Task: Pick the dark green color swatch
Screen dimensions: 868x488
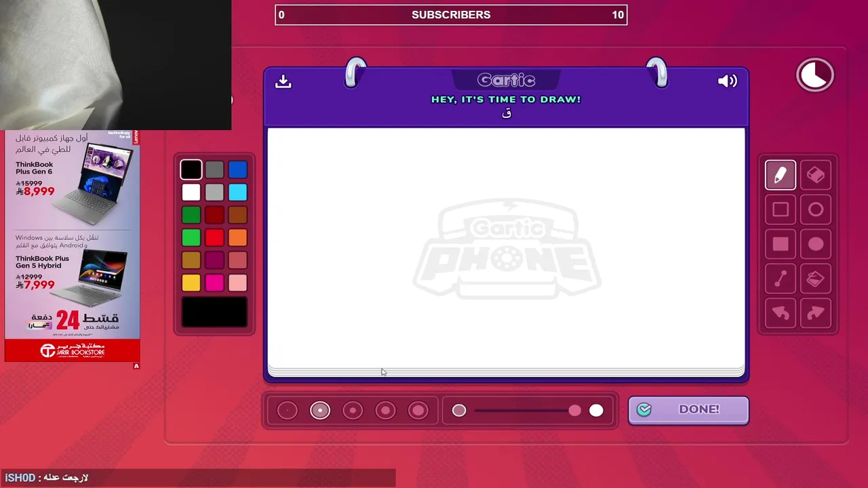Action: [x=191, y=215]
